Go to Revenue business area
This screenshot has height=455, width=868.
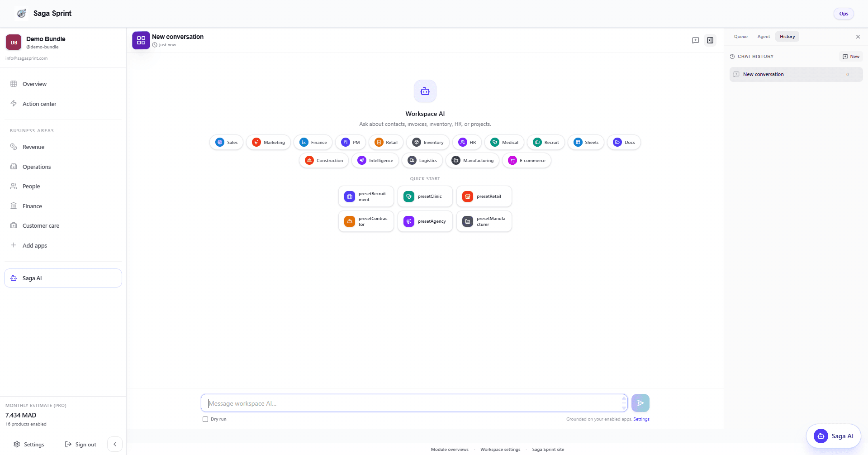pos(63,147)
